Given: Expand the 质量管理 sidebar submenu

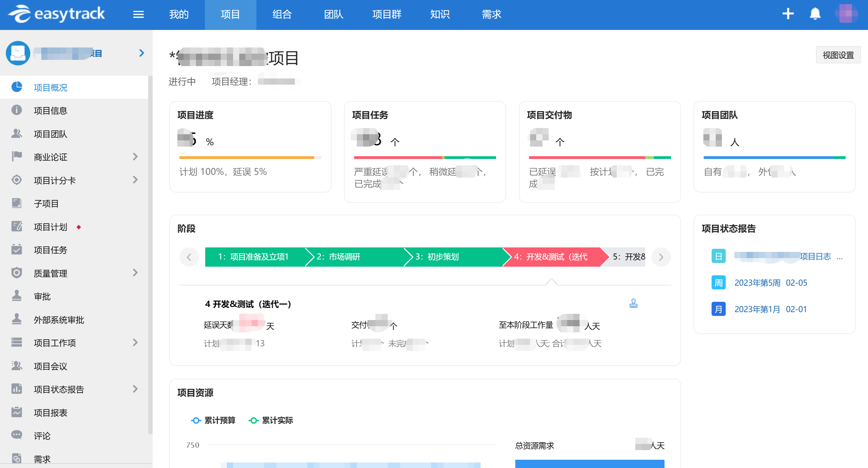Looking at the screenshot, I should [x=135, y=273].
